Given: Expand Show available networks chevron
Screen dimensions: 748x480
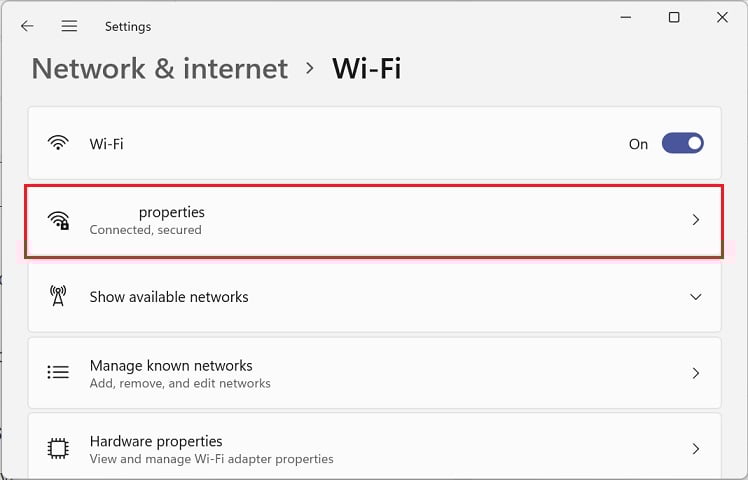Looking at the screenshot, I should (x=696, y=297).
